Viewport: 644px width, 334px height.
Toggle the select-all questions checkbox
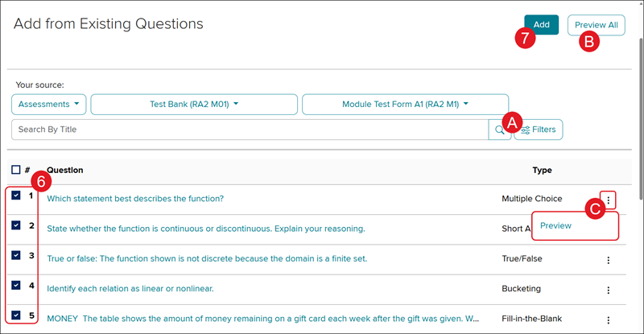tap(16, 170)
